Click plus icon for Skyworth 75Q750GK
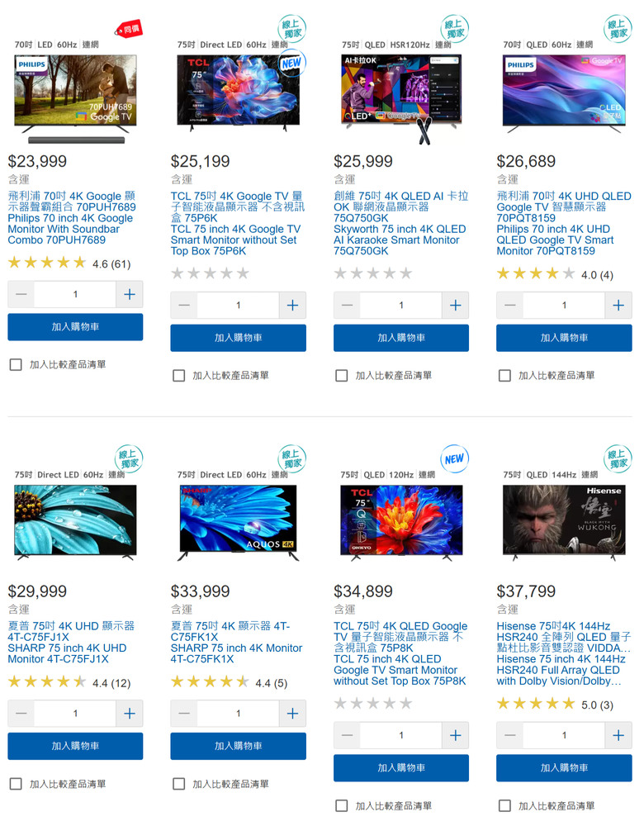644x840 pixels. pos(456,306)
